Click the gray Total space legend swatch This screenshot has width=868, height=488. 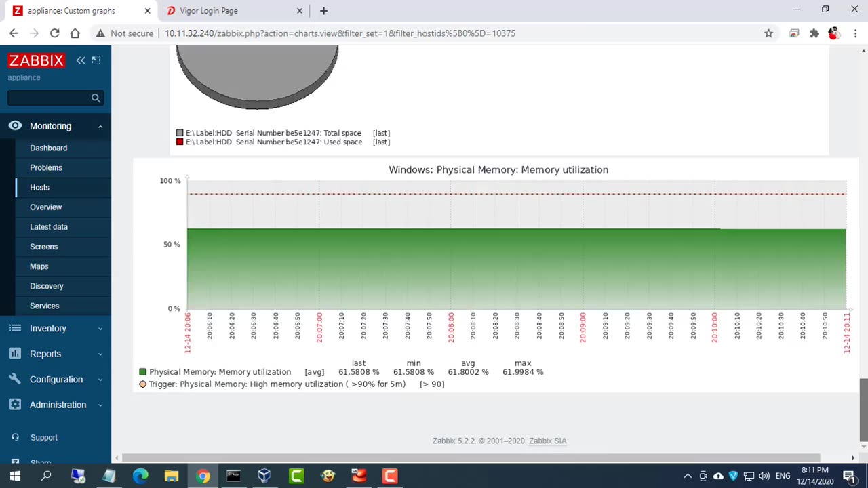pyautogui.click(x=180, y=134)
